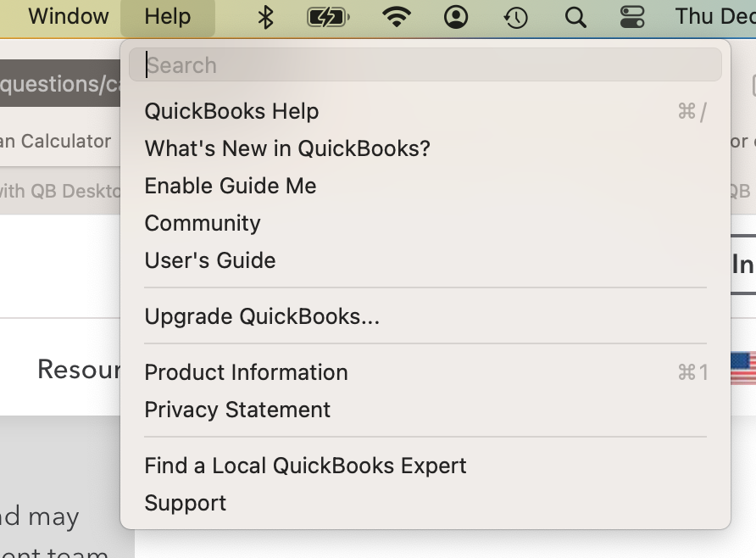Open Spotlight search from the menu bar
The width and height of the screenshot is (756, 558).
click(575, 16)
